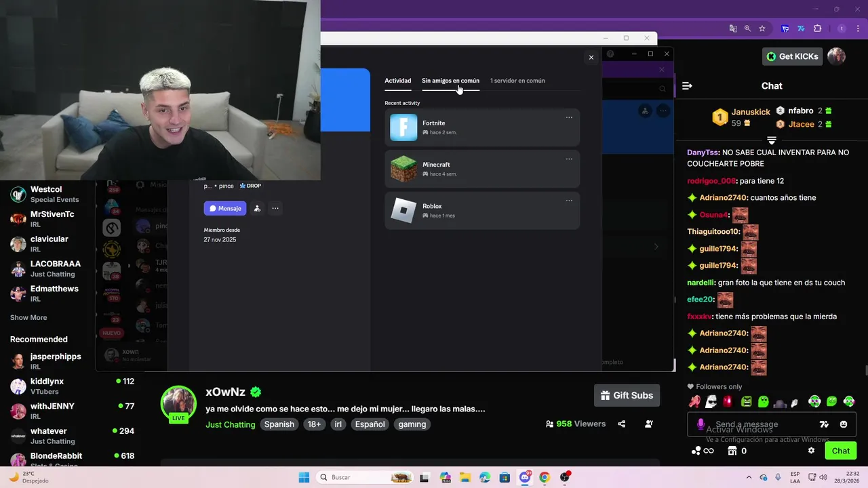This screenshot has height=488, width=868.
Task: Click the taskbar Buscar search box
Action: pos(366,477)
